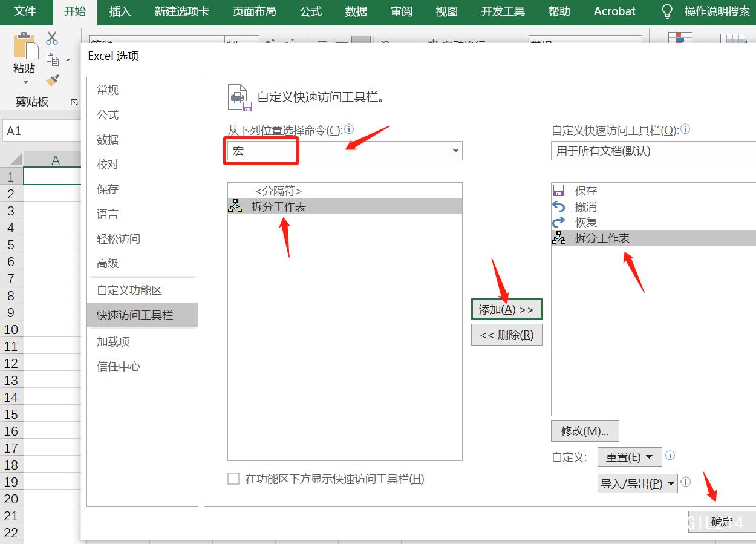This screenshot has height=544, width=756.
Task: Open 加载项 in options sidebar
Action: pyautogui.click(x=142, y=342)
